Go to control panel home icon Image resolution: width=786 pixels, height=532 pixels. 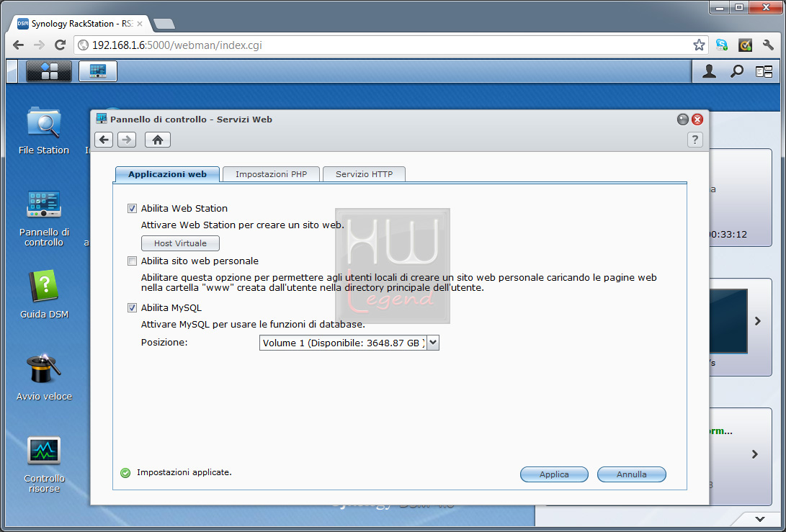[157, 140]
